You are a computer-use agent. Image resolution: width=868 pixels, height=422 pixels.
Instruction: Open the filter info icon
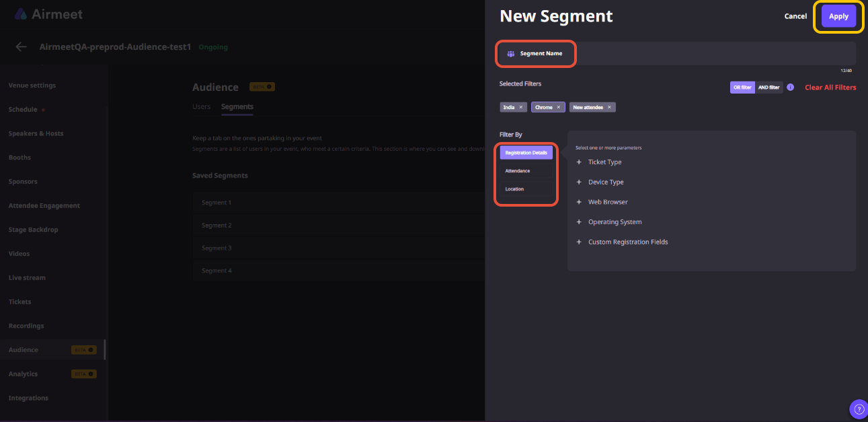coord(791,87)
